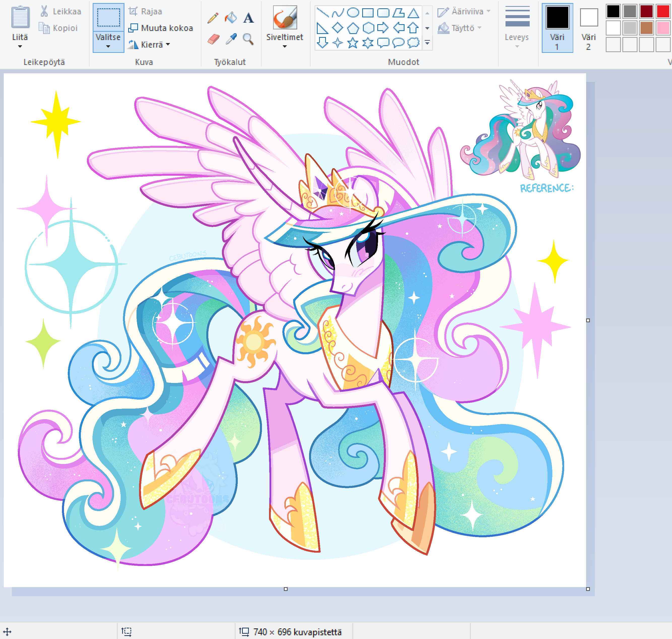Select the Magnifier tool

248,39
